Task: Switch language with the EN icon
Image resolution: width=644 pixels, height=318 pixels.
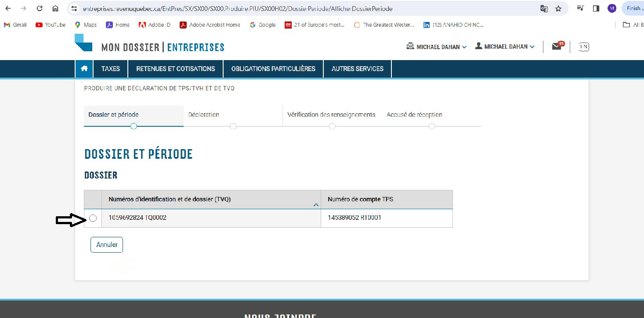Action: (x=583, y=46)
